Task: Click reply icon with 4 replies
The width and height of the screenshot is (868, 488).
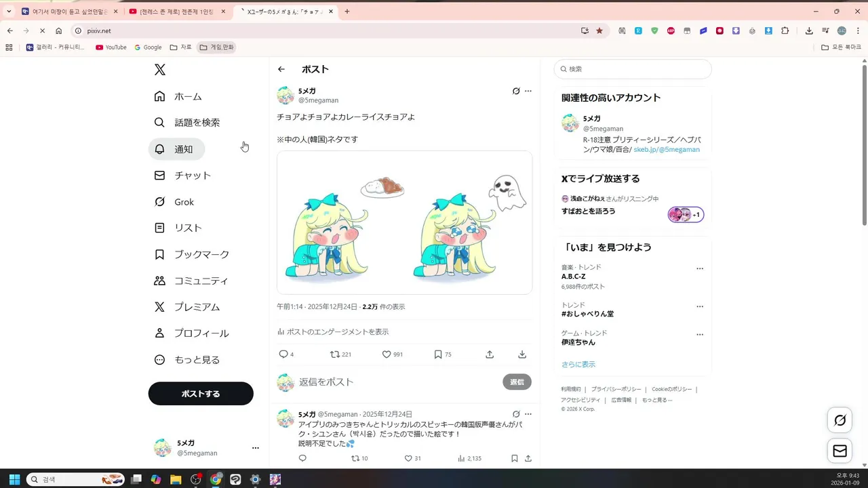Action: pyautogui.click(x=283, y=354)
